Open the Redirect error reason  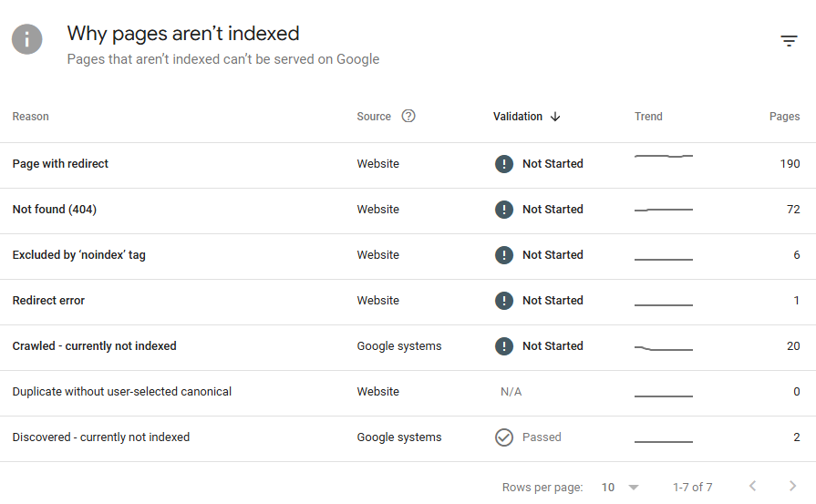tap(48, 301)
